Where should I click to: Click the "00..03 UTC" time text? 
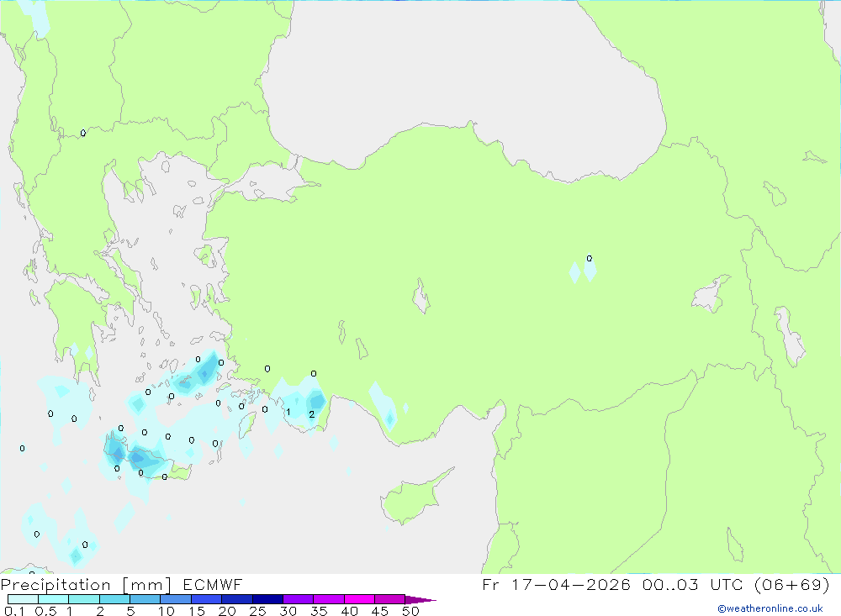point(692,584)
